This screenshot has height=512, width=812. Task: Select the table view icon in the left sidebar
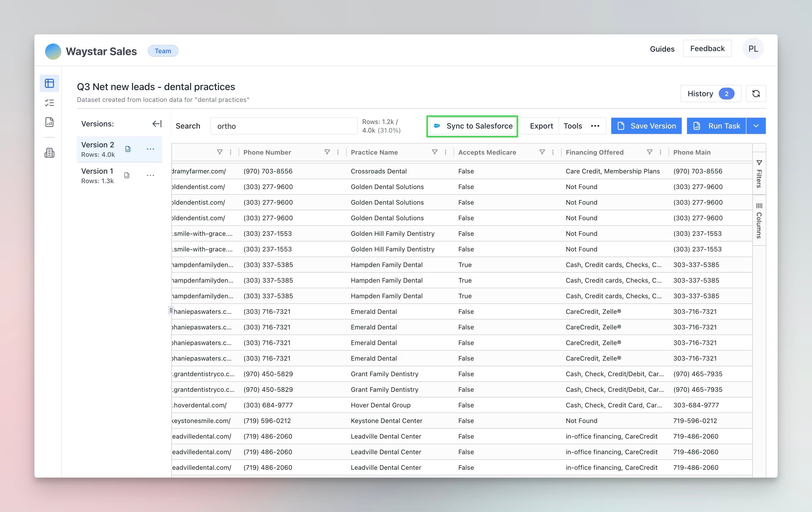pos(49,83)
